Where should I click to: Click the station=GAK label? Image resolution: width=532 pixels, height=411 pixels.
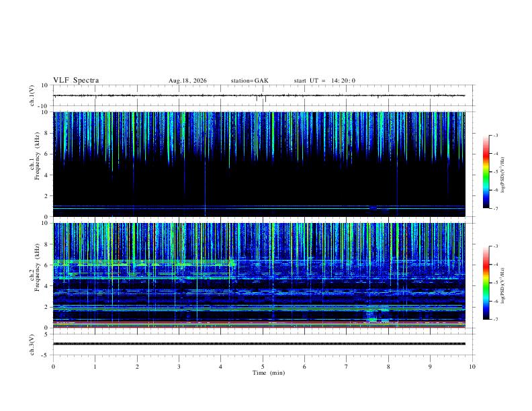tap(249, 81)
